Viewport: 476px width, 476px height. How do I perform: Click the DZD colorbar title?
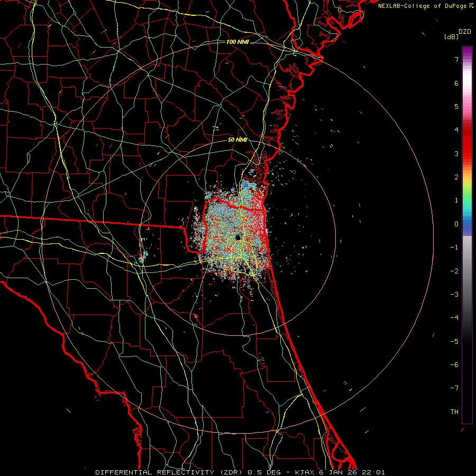[465, 32]
